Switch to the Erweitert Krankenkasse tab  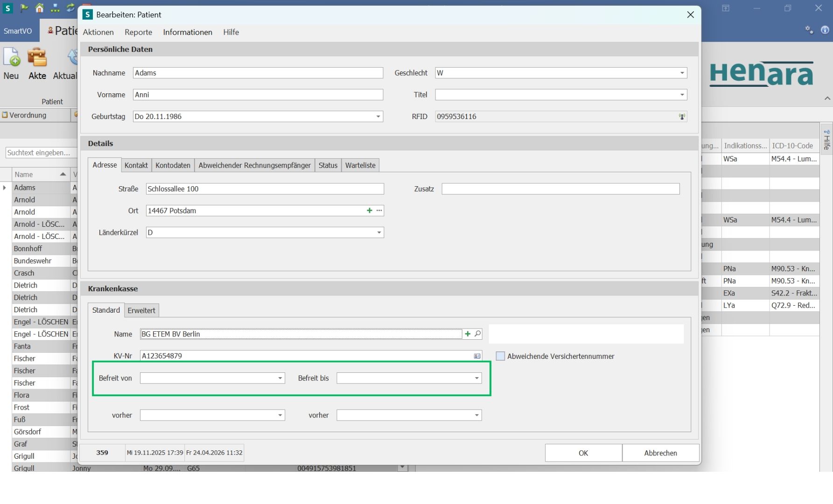point(141,310)
